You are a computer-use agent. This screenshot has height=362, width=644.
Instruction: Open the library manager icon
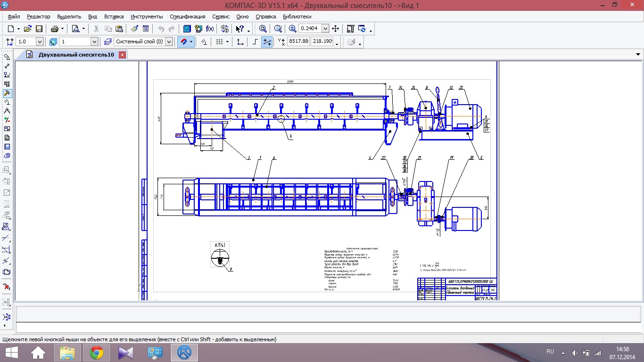(187, 29)
